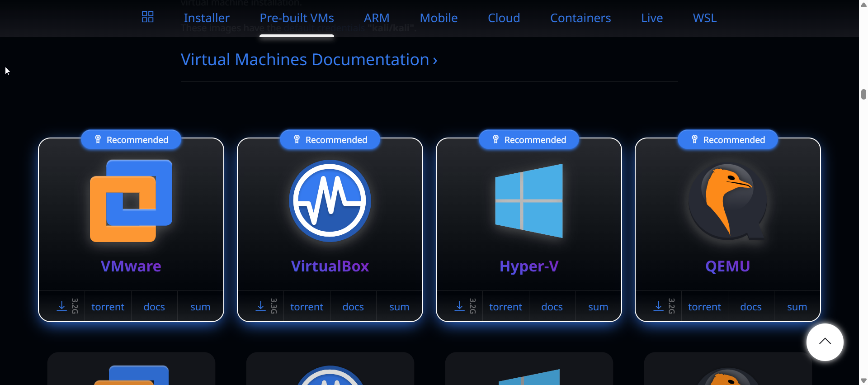Open the VirtualBox title link
Image resolution: width=868 pixels, height=385 pixels.
(330, 266)
